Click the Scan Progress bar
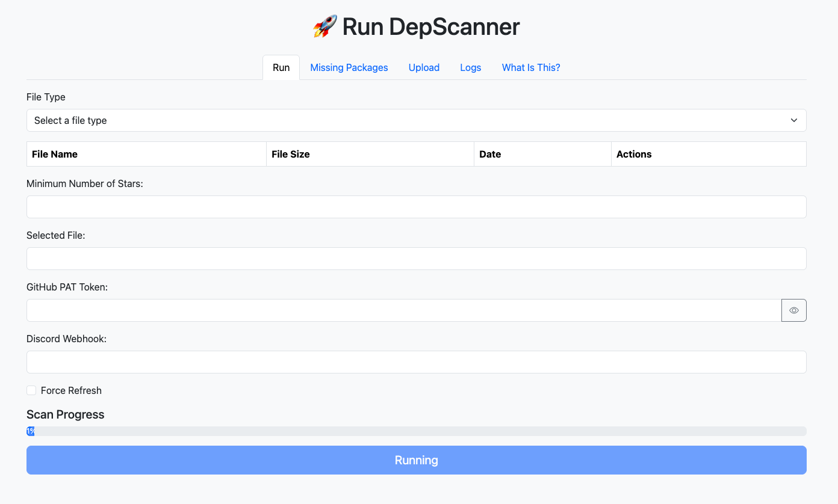 [x=416, y=431]
